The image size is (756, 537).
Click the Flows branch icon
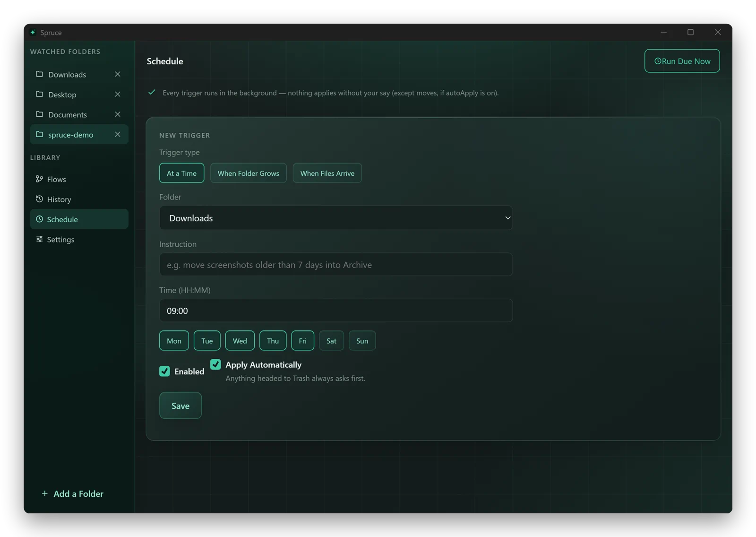39,179
